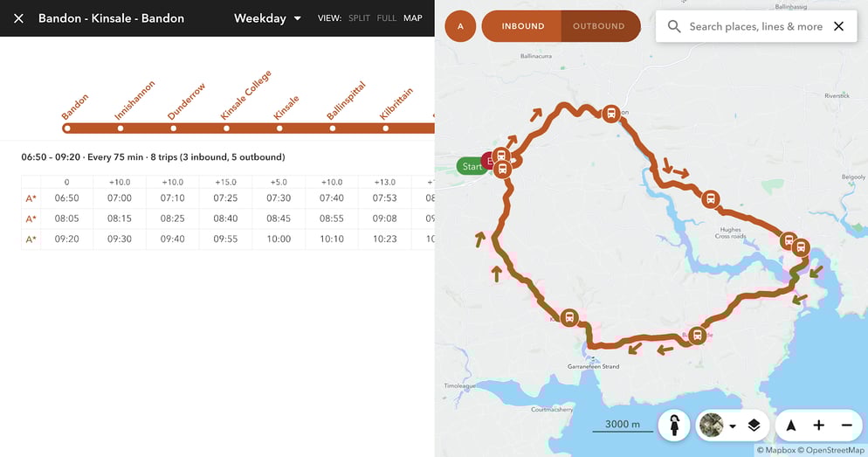Open street view pegman
Screen dimensions: 868x457
point(674,426)
